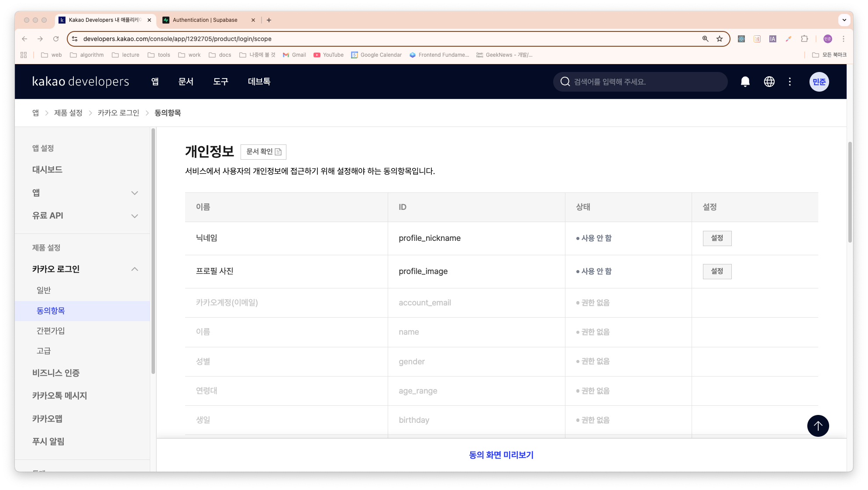Open the 동의 화면 미리보기 link

click(501, 455)
